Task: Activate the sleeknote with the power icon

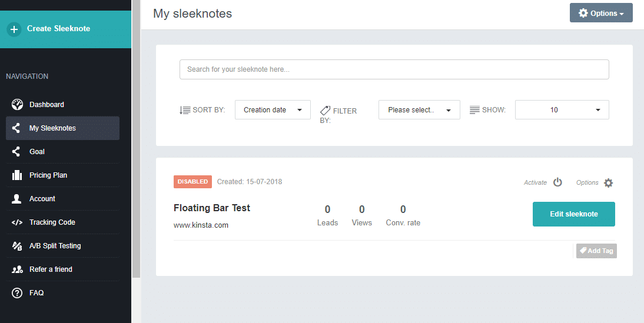Action: pyautogui.click(x=557, y=182)
